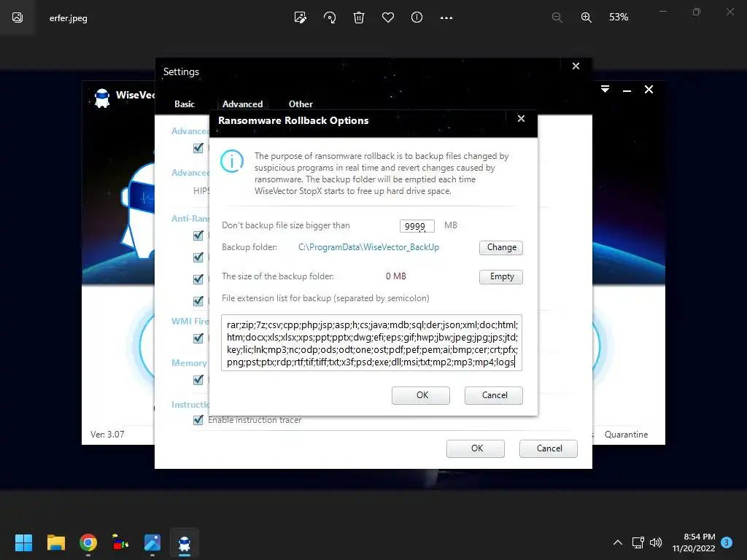Open the WiseVector main window menu triangle
747x560 pixels.
[x=605, y=89]
